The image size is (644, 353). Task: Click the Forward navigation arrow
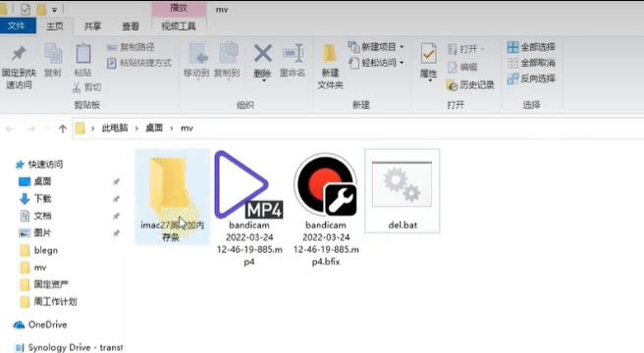click(30, 128)
